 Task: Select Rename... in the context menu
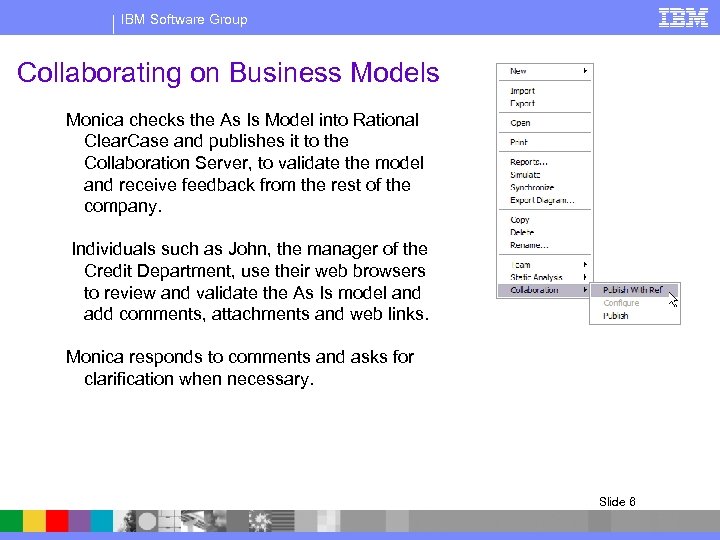point(545,245)
